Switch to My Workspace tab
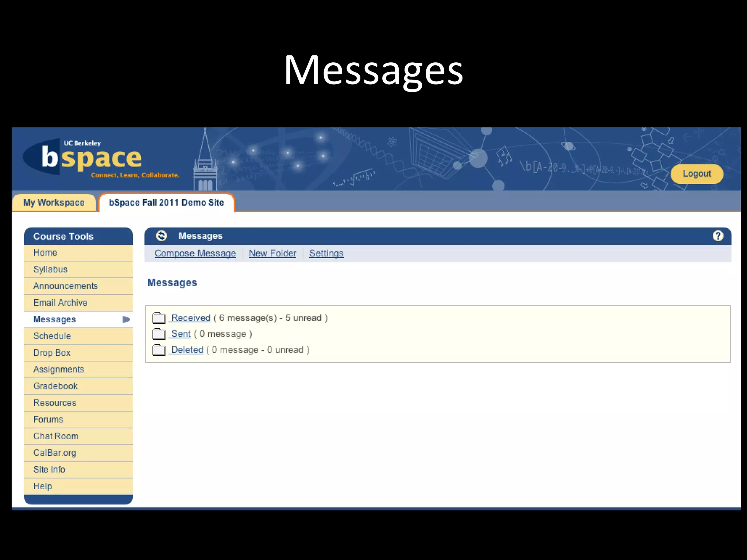Screen dimensions: 747x560 click(x=54, y=202)
